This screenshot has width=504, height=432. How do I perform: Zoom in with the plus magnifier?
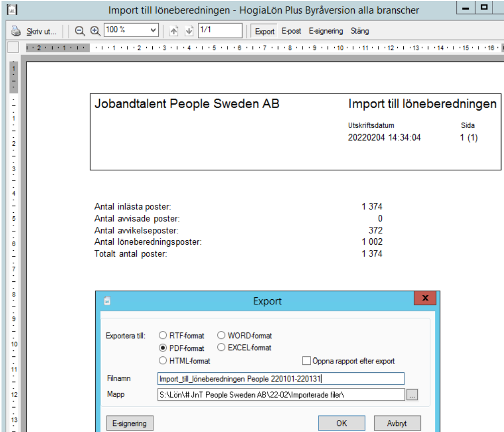click(x=95, y=31)
